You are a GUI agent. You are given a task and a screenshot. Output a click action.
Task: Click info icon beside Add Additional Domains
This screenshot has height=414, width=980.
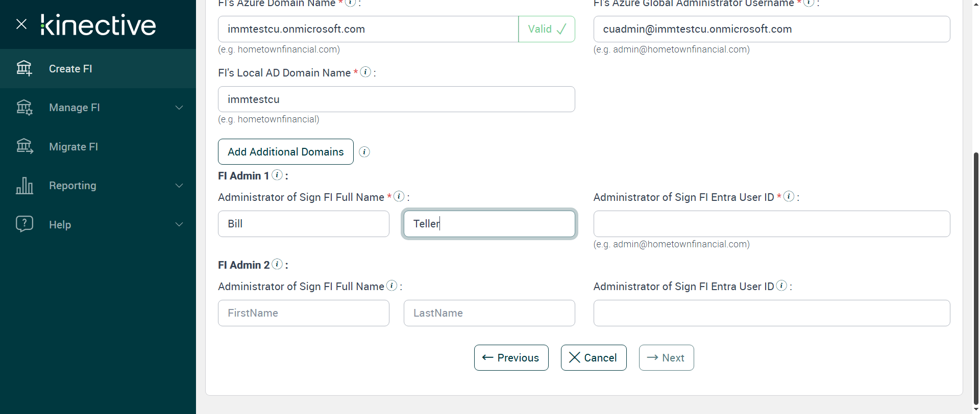pos(364,152)
